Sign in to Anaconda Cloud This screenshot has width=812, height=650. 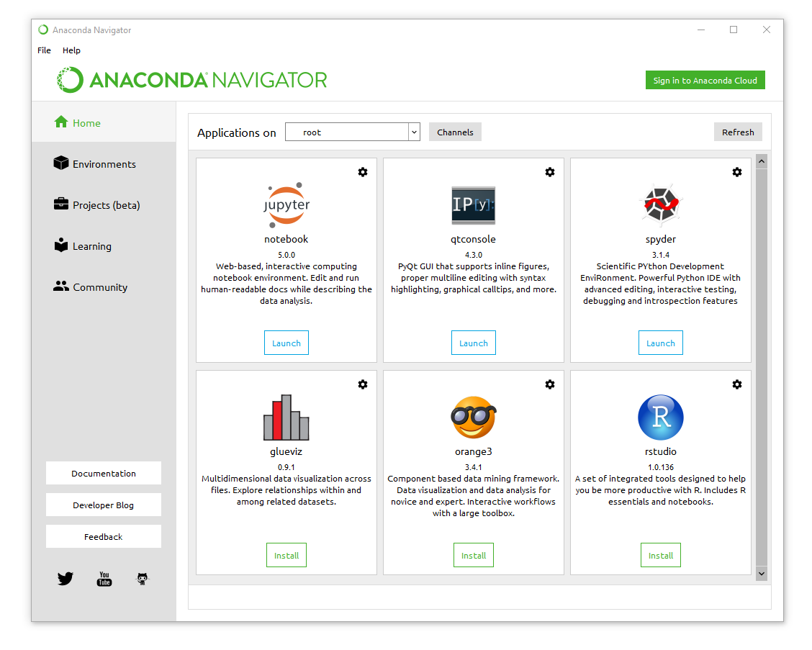tap(705, 81)
